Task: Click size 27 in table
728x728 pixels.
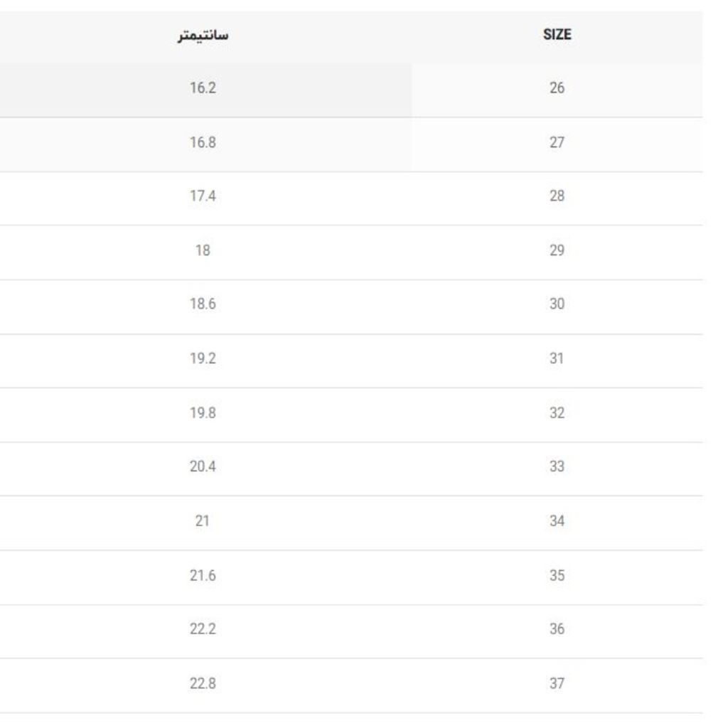Action: point(557,142)
